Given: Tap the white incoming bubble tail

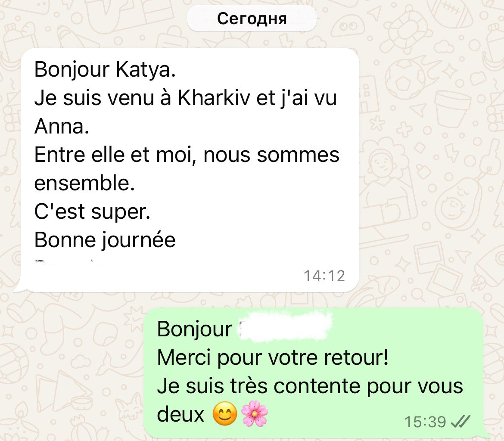Looking at the screenshot, I should (20, 288).
